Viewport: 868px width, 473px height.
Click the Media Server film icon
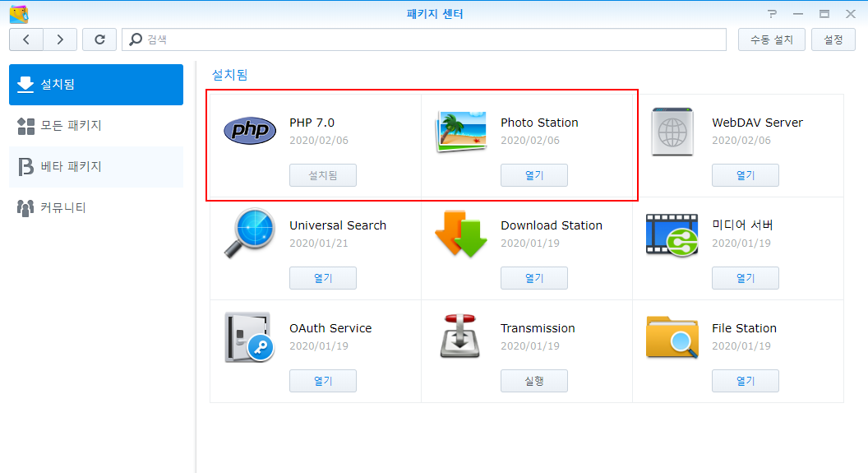click(672, 234)
